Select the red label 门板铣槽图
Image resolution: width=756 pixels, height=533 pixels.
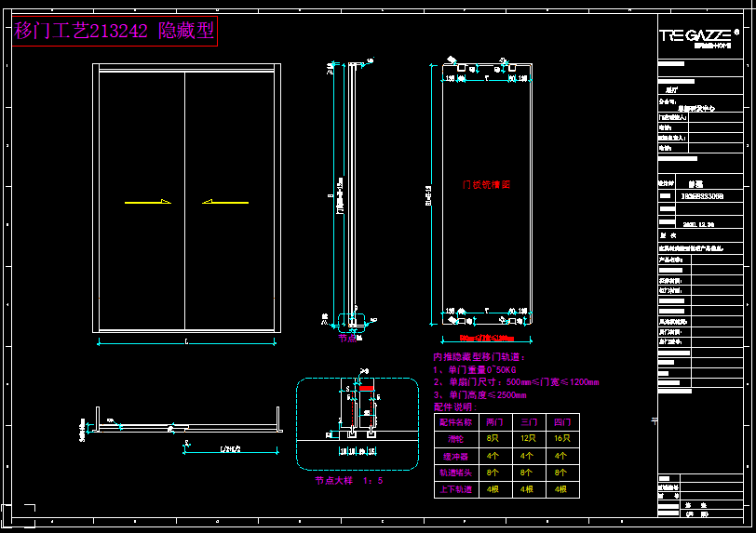[x=486, y=184]
